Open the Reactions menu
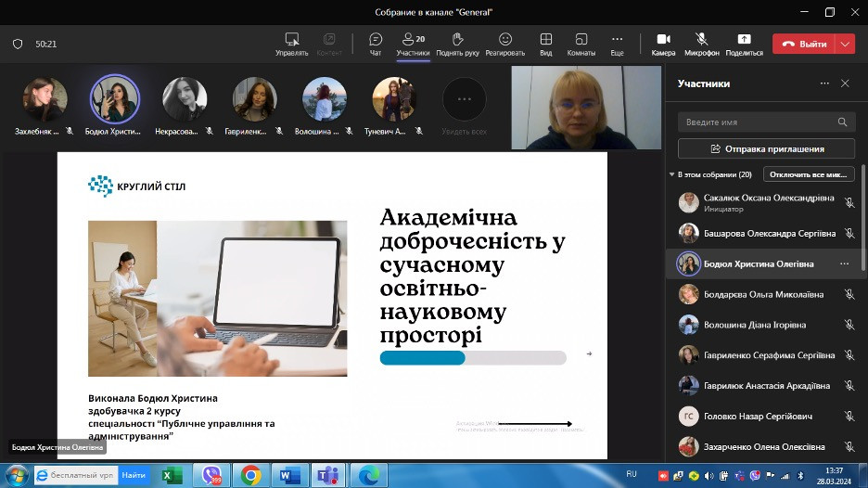Image resolution: width=868 pixels, height=488 pixels. [505, 40]
